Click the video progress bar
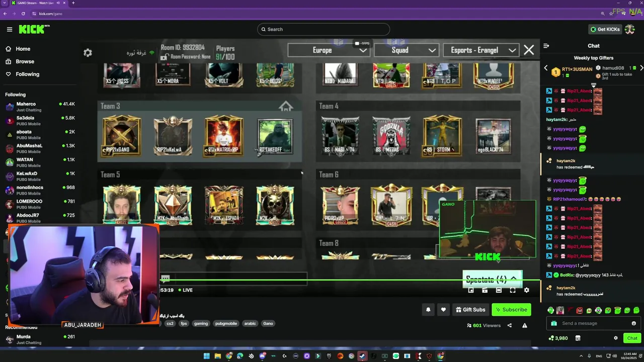Viewport: 644px width, 362px height. pyautogui.click(x=350, y=281)
